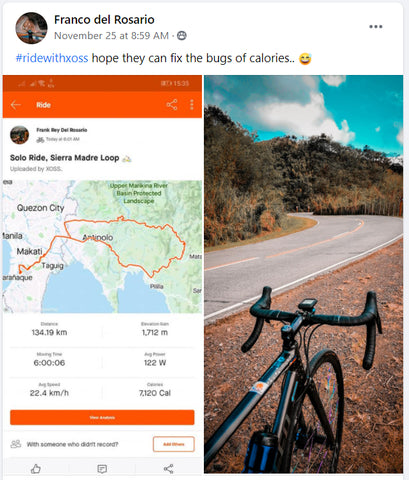Open Frank Rey Del Rosario's avatar

tap(19, 135)
